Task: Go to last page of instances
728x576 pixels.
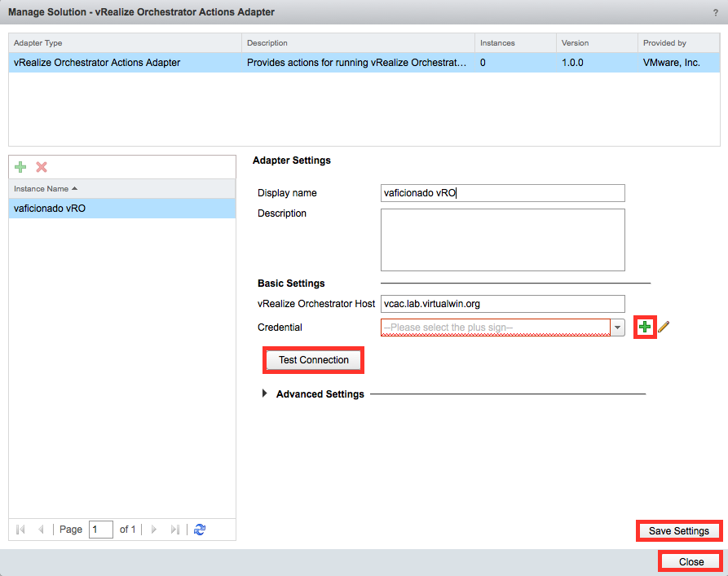Action: (x=175, y=529)
